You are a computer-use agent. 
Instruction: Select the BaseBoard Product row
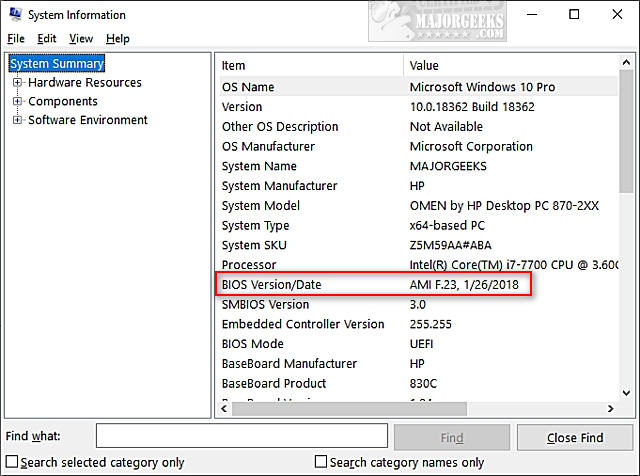pyautogui.click(x=419, y=383)
